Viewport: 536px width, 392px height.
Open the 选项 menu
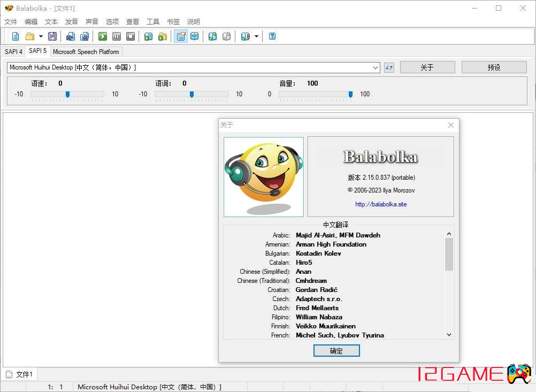112,21
